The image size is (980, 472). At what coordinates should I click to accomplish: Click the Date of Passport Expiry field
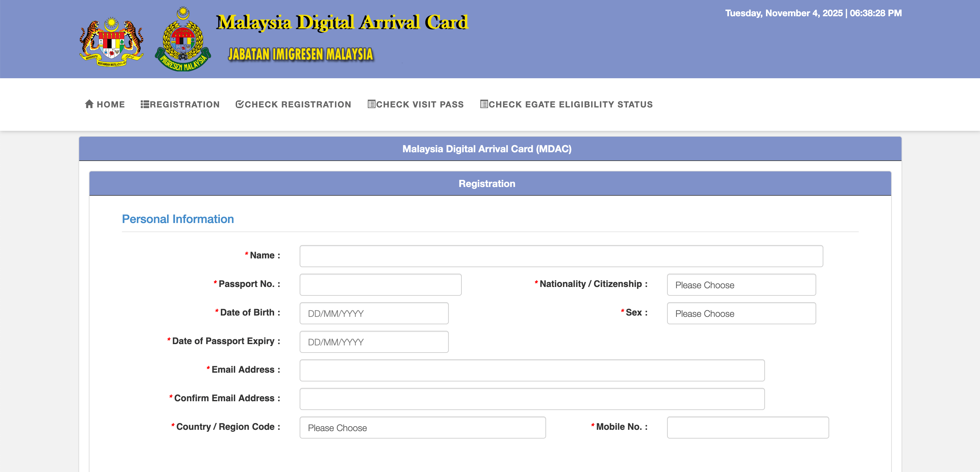374,342
